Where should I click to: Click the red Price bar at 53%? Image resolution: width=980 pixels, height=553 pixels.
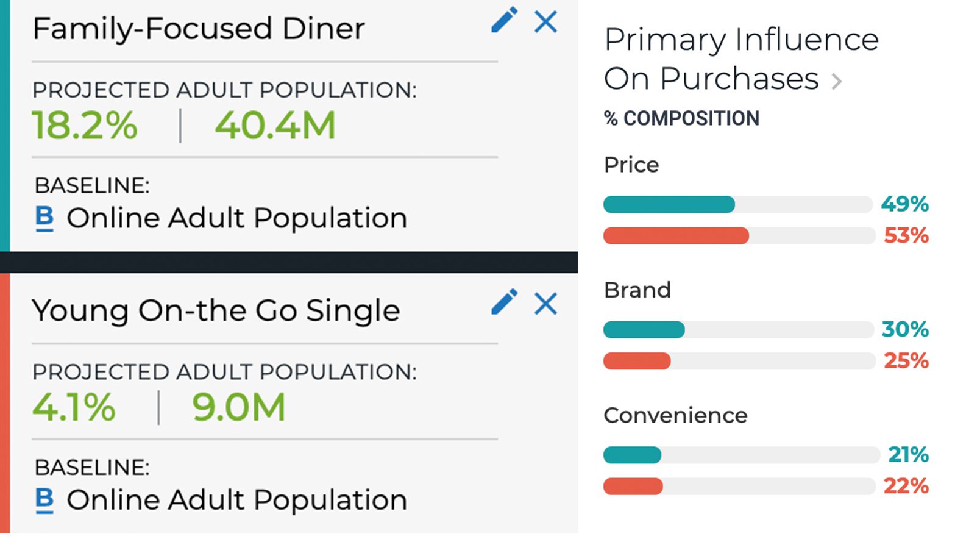[x=676, y=236]
